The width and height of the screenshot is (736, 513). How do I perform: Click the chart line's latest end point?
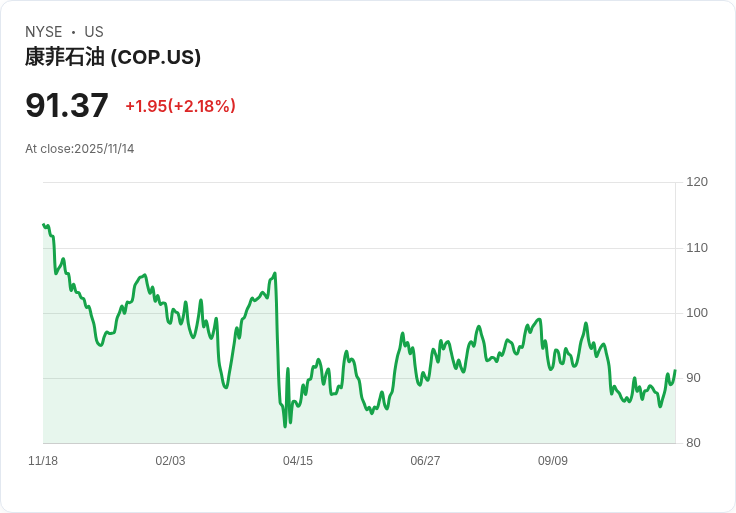(675, 371)
